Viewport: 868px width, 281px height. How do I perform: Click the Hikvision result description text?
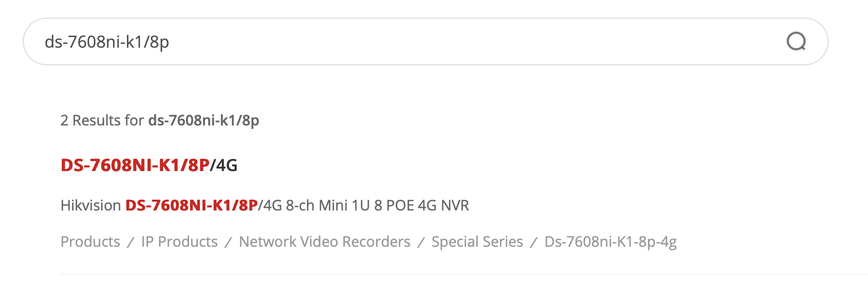265,205
